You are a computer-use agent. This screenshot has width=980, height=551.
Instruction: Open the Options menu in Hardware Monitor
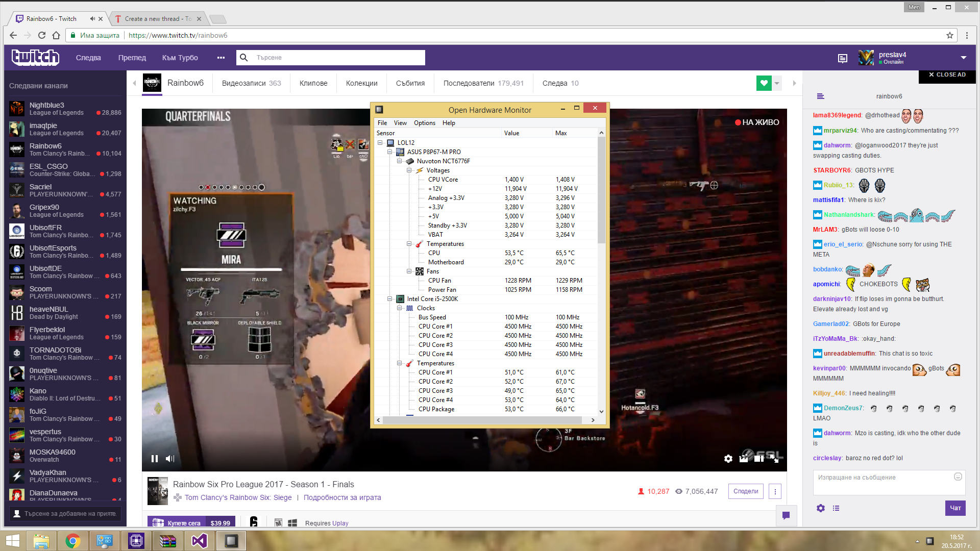tap(425, 123)
